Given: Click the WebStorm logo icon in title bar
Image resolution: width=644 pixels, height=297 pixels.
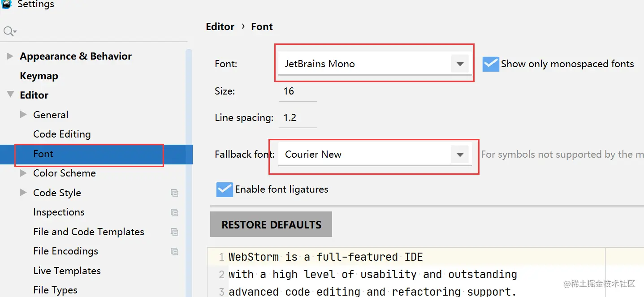Looking at the screenshot, I should click(x=6, y=4).
